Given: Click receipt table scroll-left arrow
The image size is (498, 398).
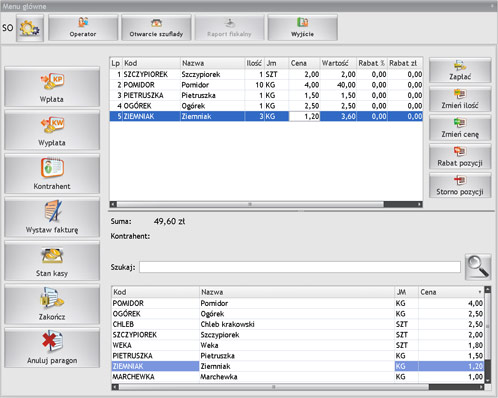Looking at the screenshot, I should click(113, 204).
